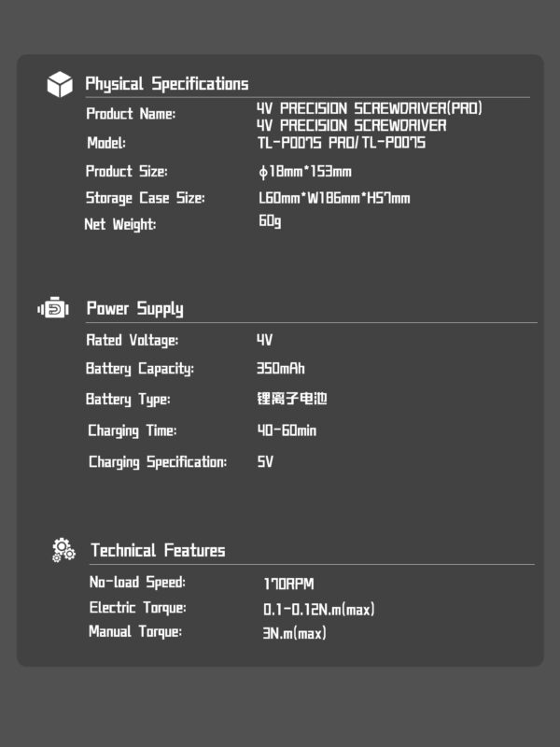Click the gears icon beside Technical Features
This screenshot has width=560, height=747.
click(63, 550)
